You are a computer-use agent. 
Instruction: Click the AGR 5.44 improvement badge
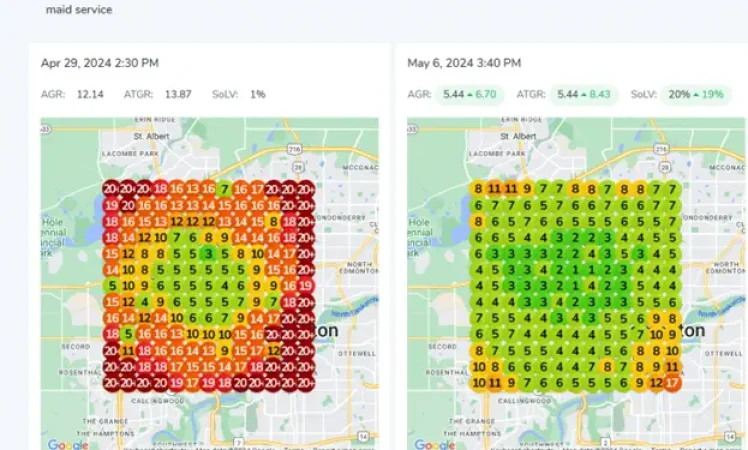(x=469, y=94)
